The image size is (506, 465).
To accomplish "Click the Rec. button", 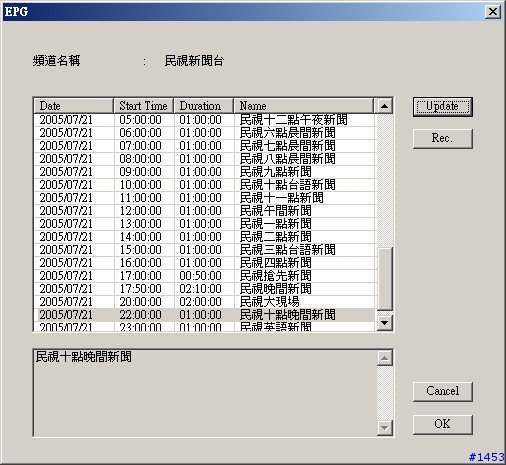I will click(443, 138).
